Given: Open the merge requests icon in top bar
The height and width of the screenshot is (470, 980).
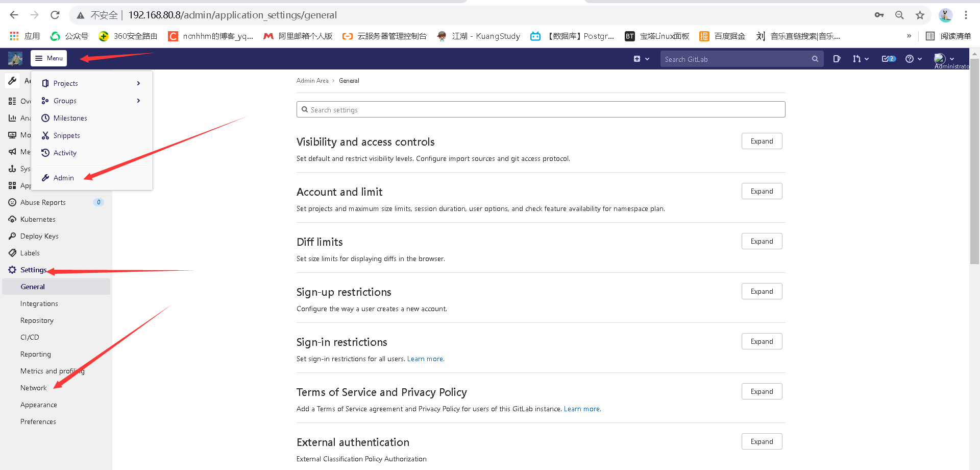Looking at the screenshot, I should (858, 59).
